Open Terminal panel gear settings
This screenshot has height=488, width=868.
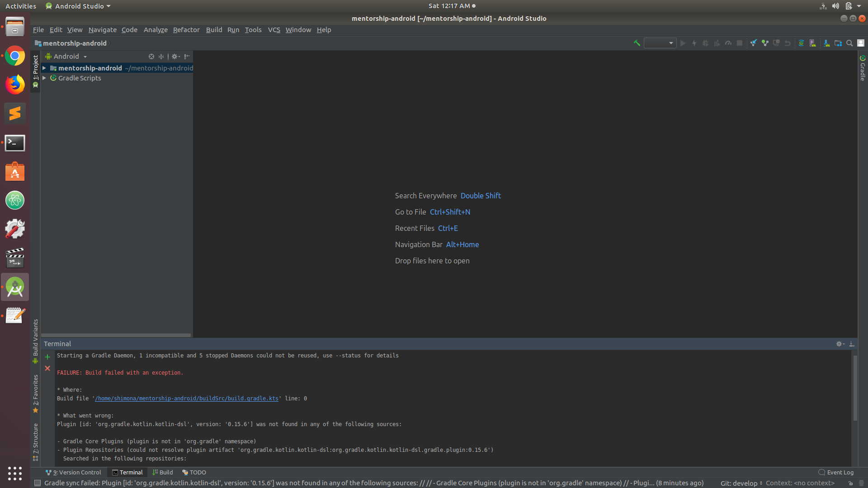pyautogui.click(x=840, y=344)
